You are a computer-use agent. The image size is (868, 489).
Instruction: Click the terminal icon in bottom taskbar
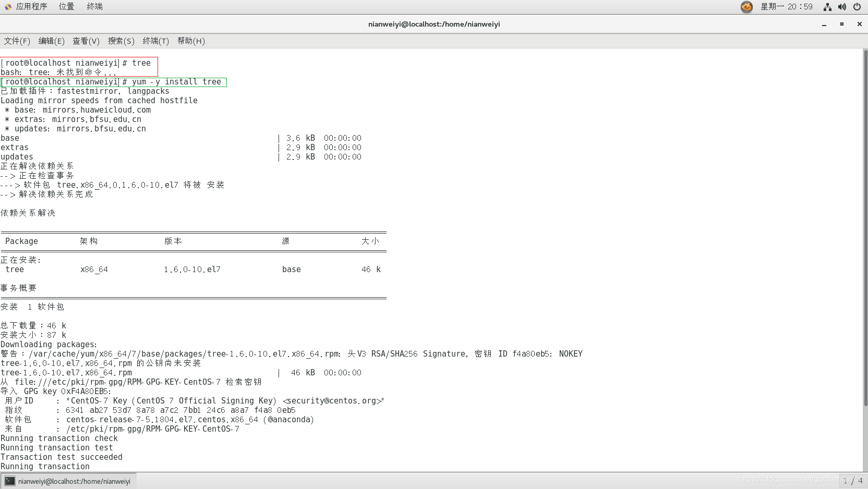10,481
